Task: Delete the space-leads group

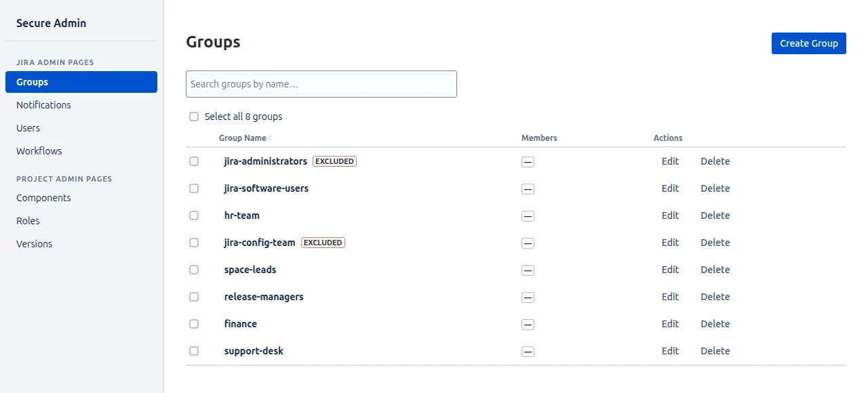Action: (x=715, y=270)
